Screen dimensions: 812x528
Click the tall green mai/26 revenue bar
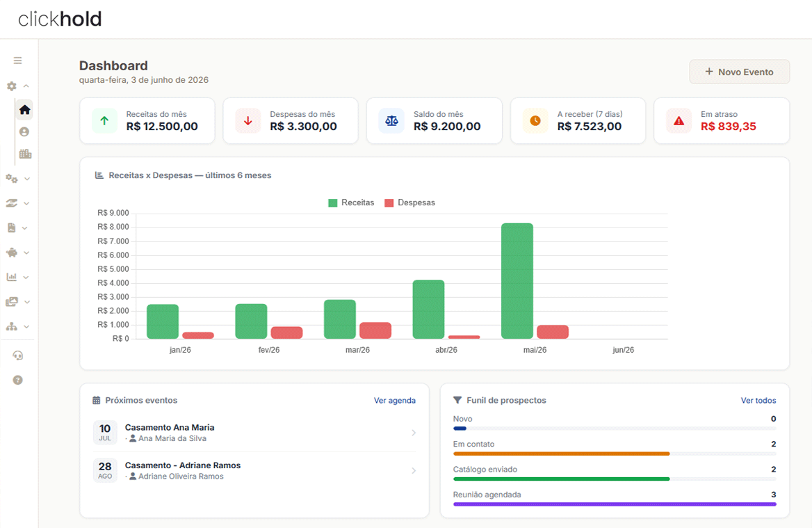[517, 281]
